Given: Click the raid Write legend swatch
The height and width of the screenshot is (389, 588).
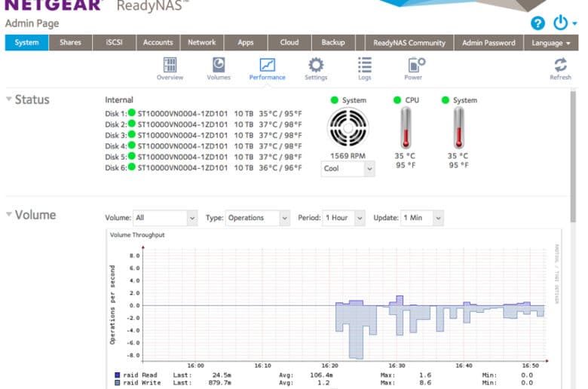Looking at the screenshot, I should pyautogui.click(x=118, y=383).
